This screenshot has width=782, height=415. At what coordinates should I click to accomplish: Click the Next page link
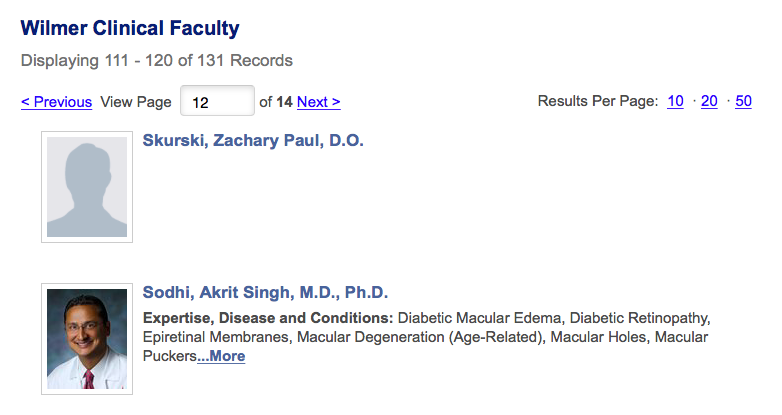[x=319, y=102]
